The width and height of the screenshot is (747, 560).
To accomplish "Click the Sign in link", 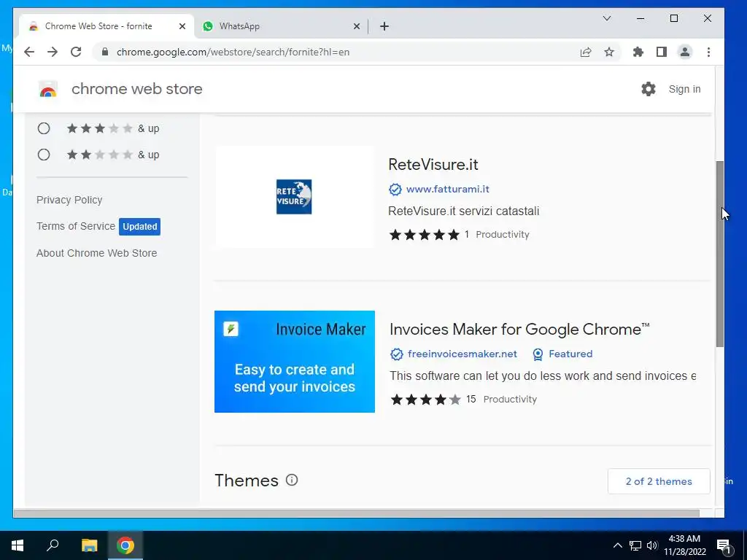I will [684, 89].
